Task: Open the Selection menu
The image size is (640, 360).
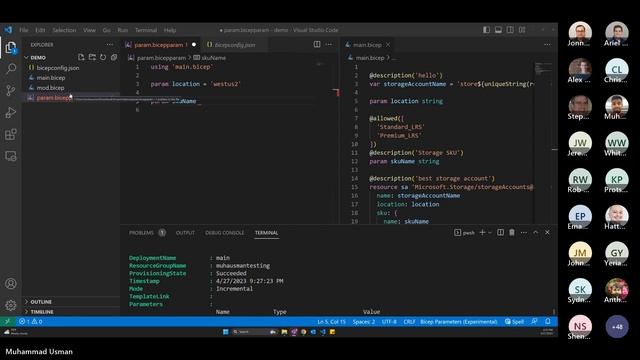Action: pyautogui.click(x=64, y=30)
